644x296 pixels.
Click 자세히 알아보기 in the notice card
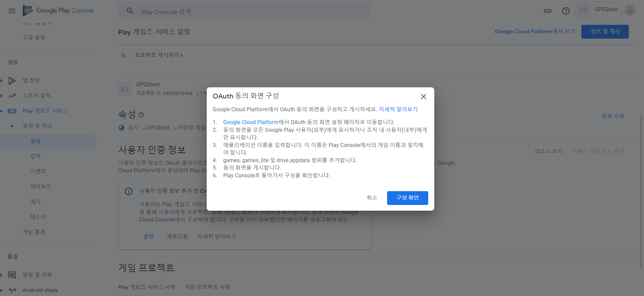(216, 236)
